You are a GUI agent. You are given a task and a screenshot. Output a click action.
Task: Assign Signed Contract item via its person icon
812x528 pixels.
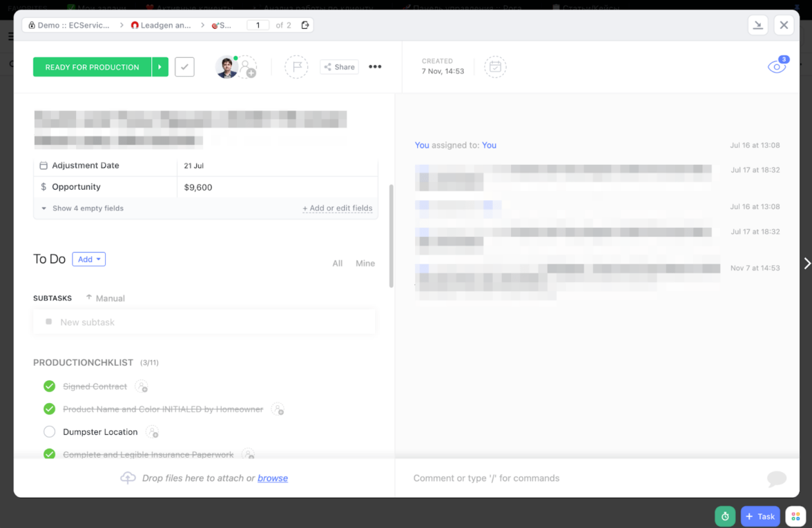pyautogui.click(x=142, y=387)
